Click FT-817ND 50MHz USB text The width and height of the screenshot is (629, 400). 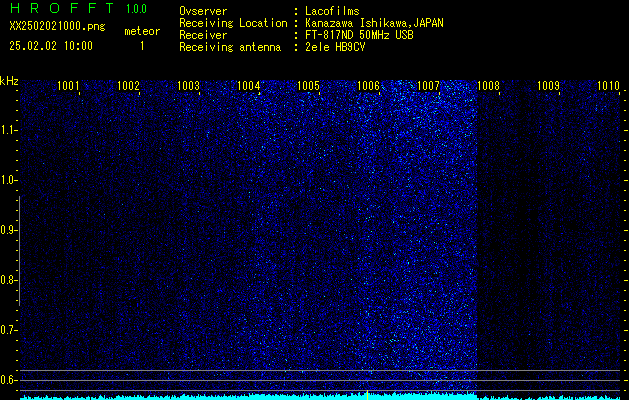pos(359,35)
